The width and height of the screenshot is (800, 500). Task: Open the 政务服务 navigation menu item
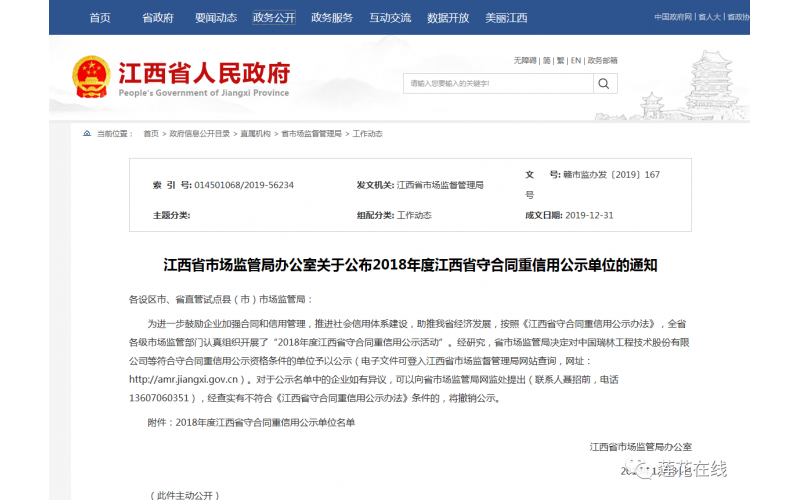point(332,18)
